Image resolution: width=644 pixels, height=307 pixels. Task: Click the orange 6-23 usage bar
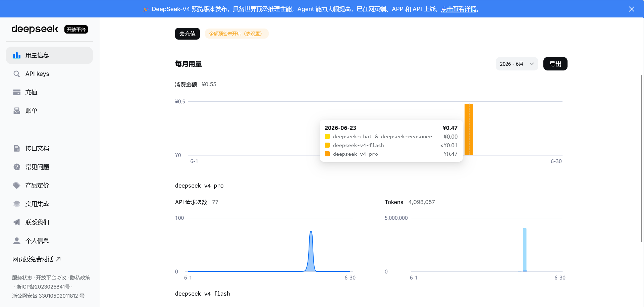coord(469,130)
